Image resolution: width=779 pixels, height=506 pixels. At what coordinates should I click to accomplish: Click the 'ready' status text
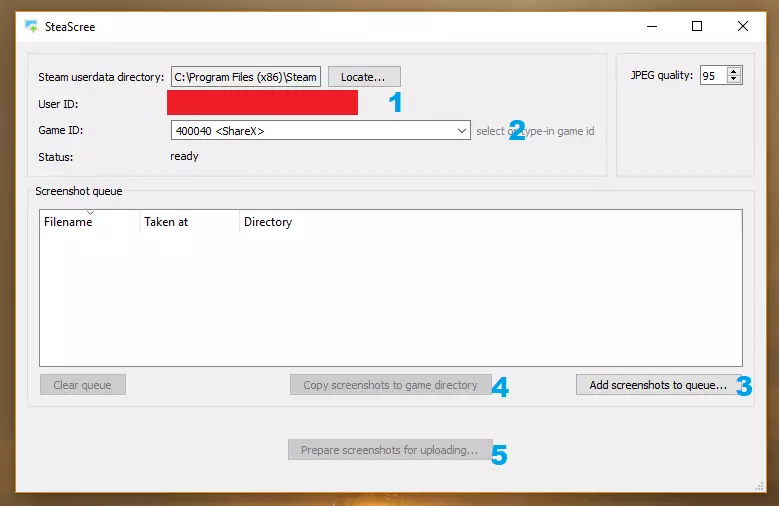[184, 156]
